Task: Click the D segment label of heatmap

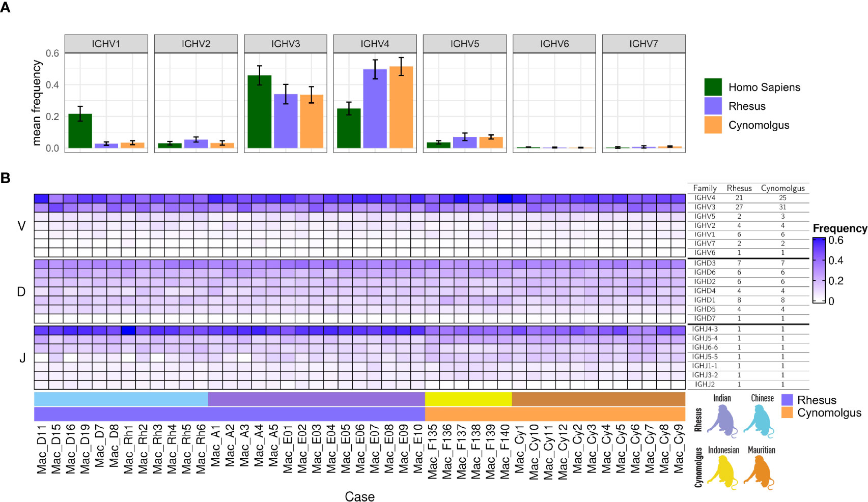Action: 21,291
